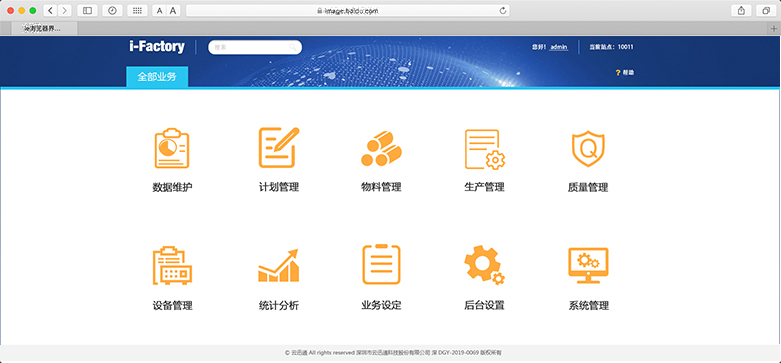
Task: Increase text size with large A button
Action: (173, 10)
